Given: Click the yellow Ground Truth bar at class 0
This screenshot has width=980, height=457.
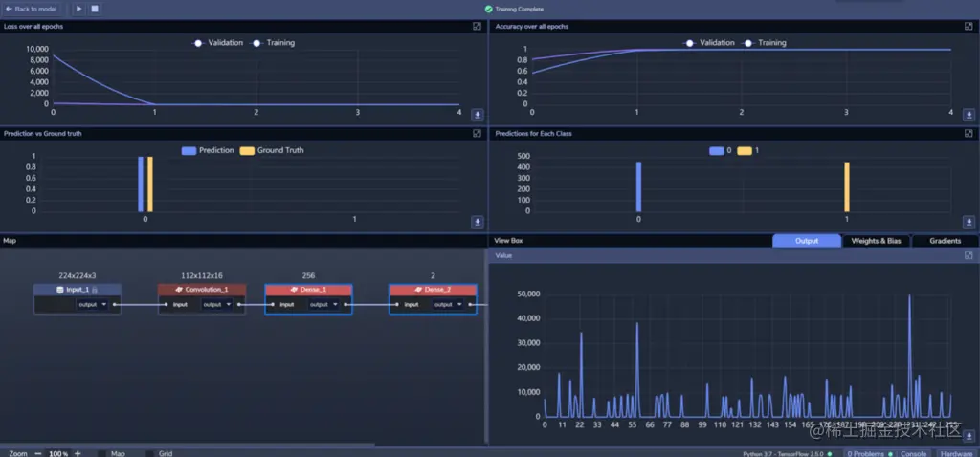Looking at the screenshot, I should click(150, 185).
